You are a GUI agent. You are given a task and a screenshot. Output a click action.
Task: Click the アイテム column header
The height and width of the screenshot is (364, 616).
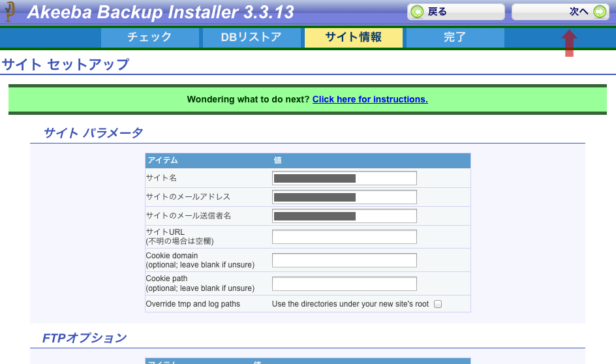[162, 160]
